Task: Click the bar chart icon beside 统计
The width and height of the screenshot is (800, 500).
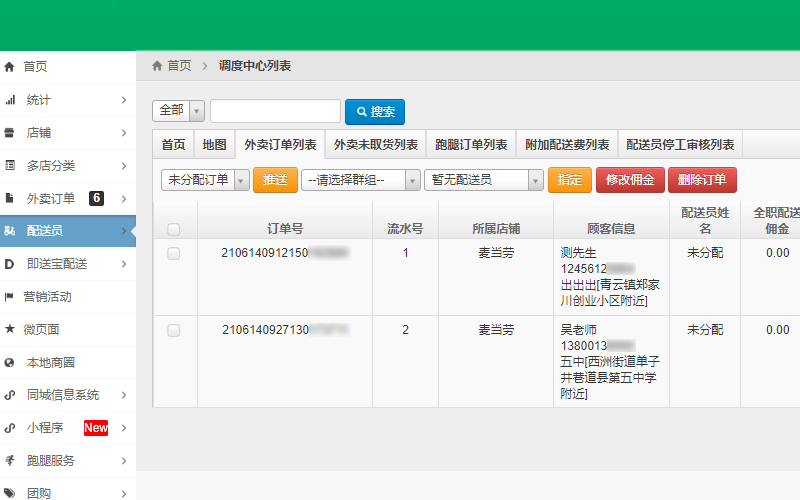Action: click(10, 100)
